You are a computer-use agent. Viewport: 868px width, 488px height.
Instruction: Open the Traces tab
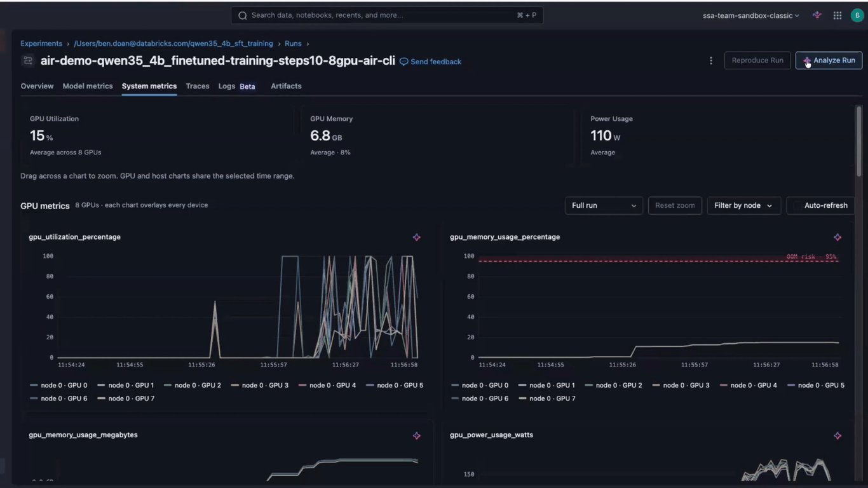point(198,86)
